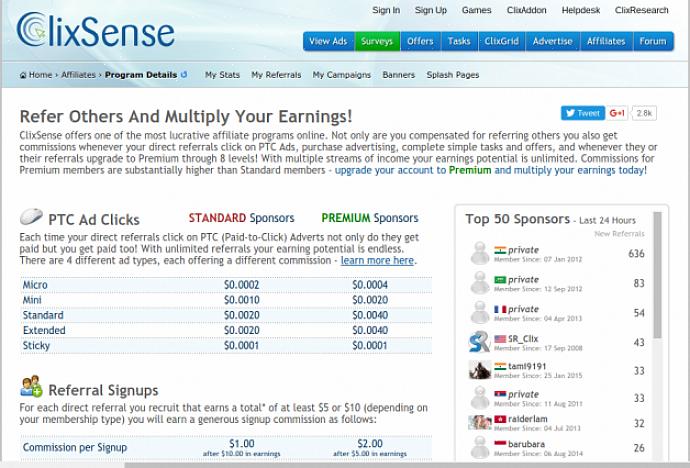Open the Games link

pos(476,10)
